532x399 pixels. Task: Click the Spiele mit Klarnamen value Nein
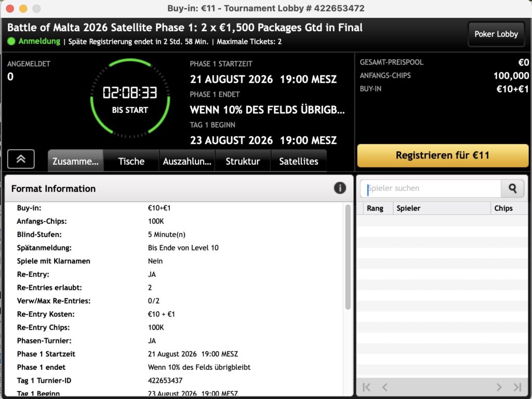coord(155,261)
